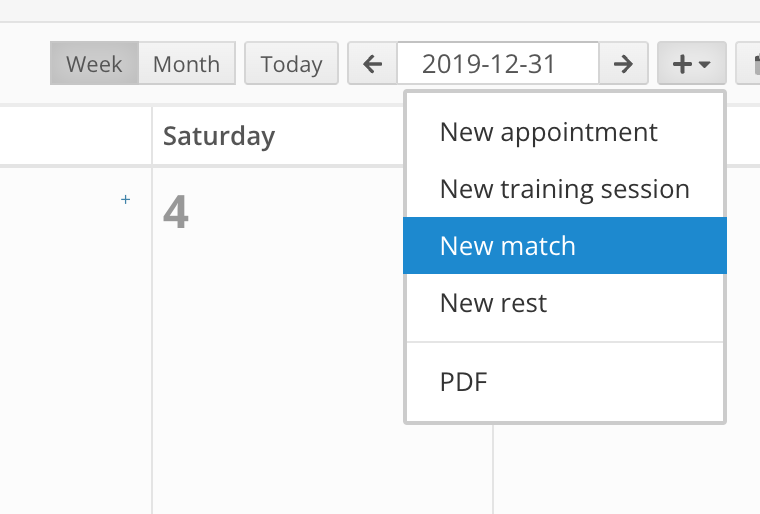The width and height of the screenshot is (760, 514).
Task: Switch calendar to Week view
Action: pyautogui.click(x=95, y=64)
